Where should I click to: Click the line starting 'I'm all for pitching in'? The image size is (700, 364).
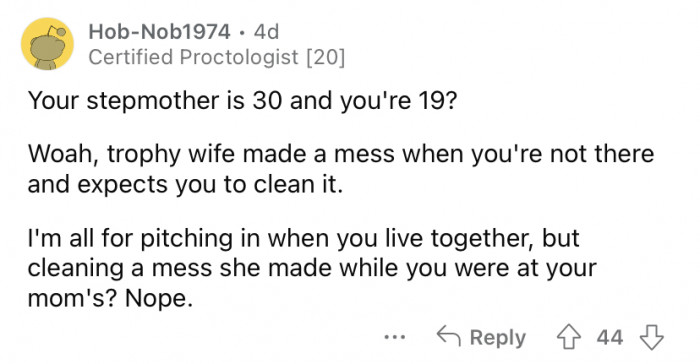[x=304, y=238]
